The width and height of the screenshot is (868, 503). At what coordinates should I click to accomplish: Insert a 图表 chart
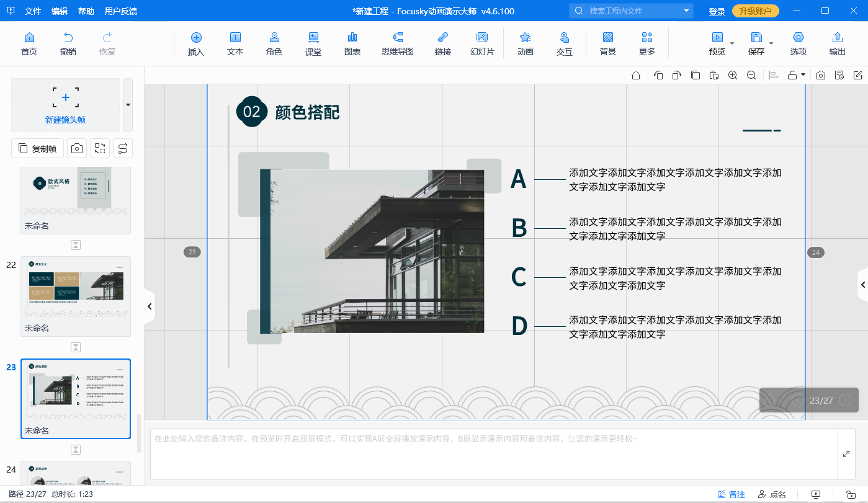coord(352,43)
